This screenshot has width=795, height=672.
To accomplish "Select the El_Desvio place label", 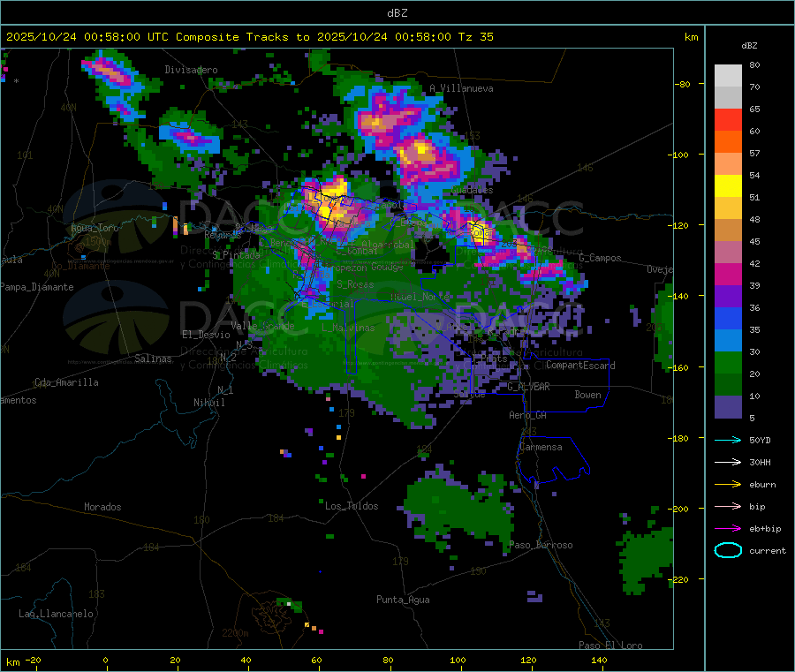I will pos(206,335).
